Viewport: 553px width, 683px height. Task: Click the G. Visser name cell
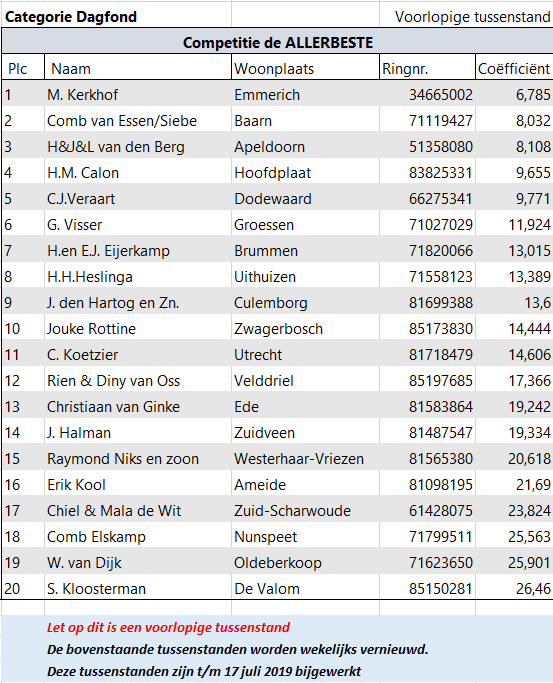click(138, 225)
